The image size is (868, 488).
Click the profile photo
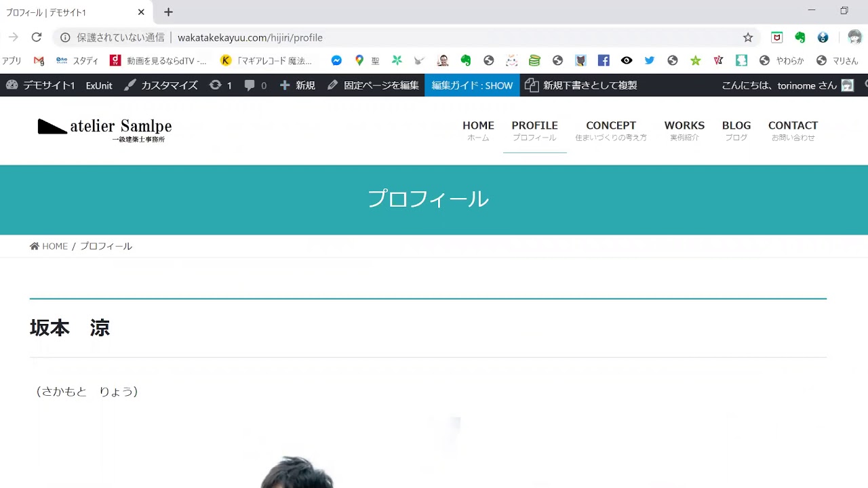(297, 472)
